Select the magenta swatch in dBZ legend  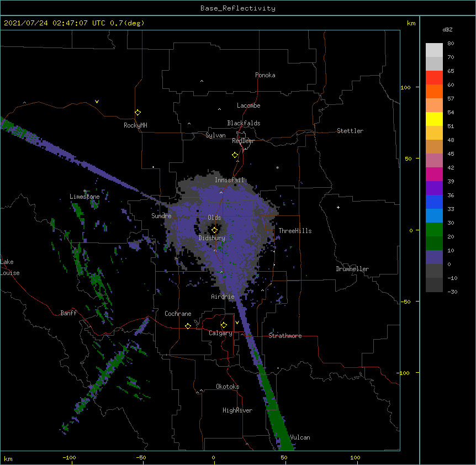coord(434,174)
